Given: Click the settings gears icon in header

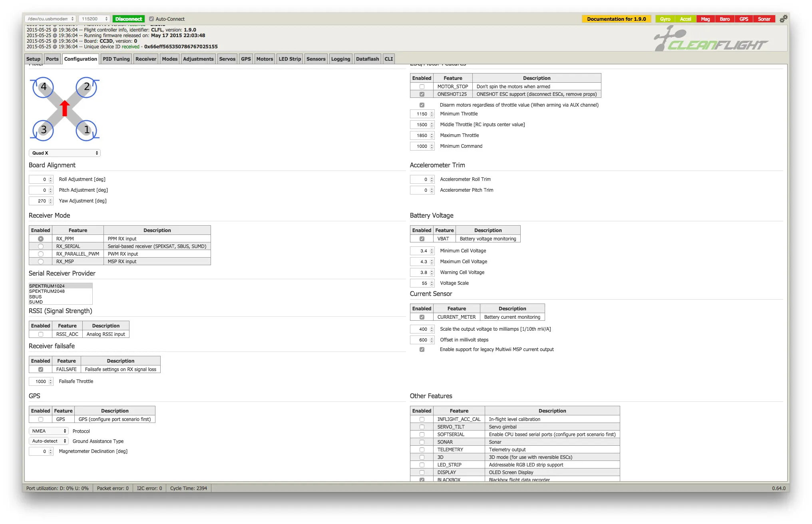Looking at the screenshot, I should point(783,19).
